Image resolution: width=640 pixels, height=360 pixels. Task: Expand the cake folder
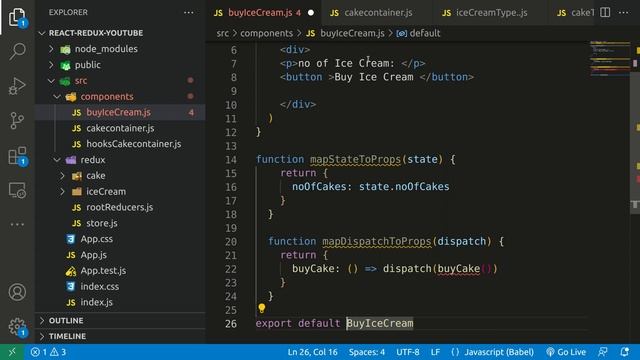96,176
